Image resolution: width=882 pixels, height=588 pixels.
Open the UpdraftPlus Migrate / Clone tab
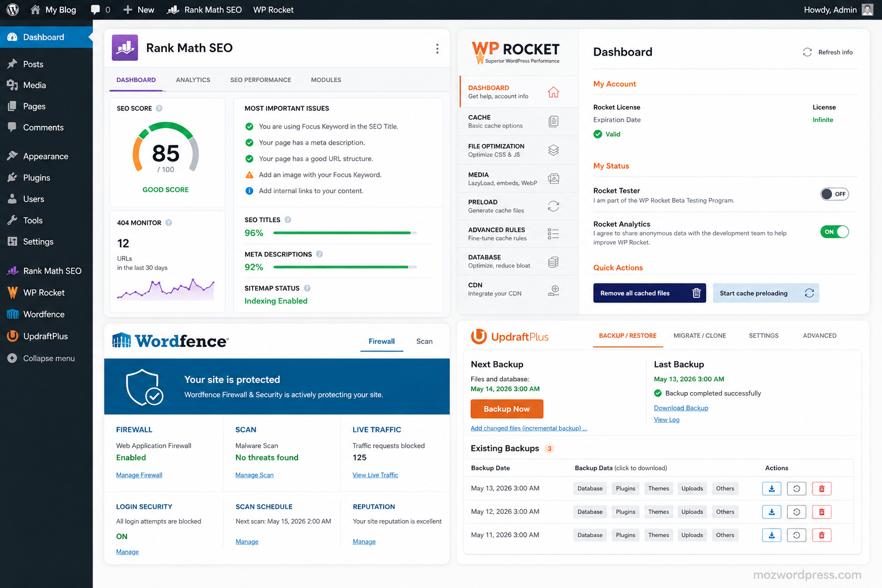[699, 336]
